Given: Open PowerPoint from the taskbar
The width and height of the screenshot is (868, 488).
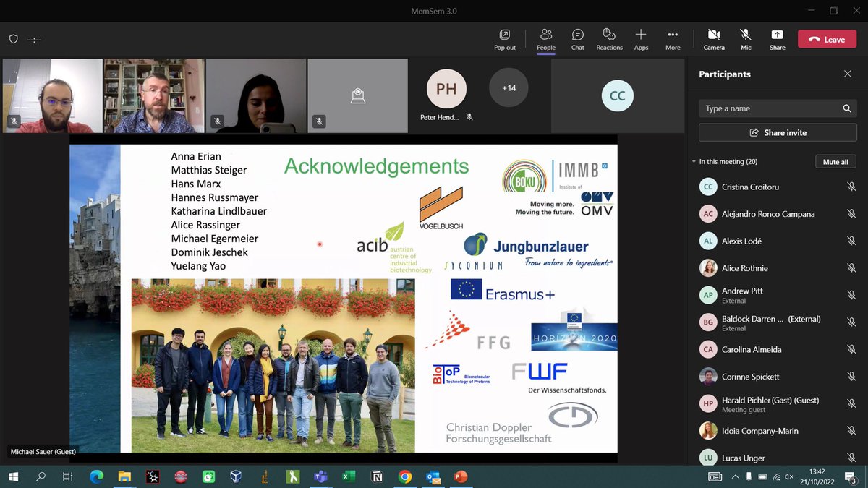Looking at the screenshot, I should coord(461,476).
